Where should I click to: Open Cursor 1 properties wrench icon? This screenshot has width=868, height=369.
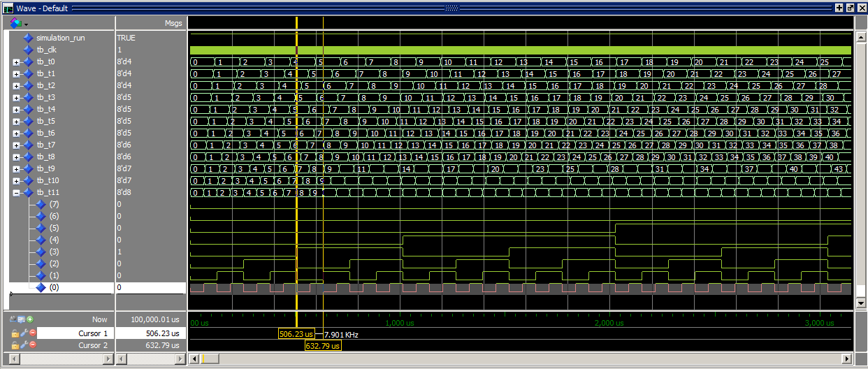tap(24, 333)
